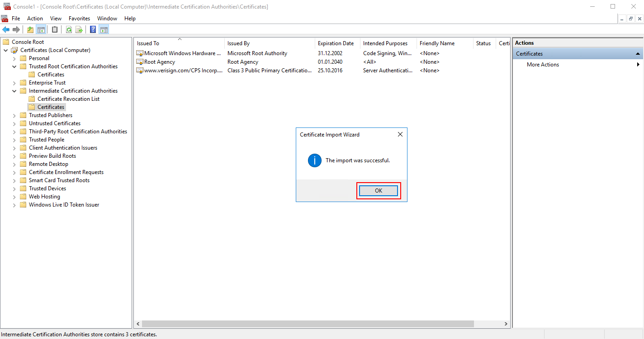Select the Root Agency certificate entry

159,61
